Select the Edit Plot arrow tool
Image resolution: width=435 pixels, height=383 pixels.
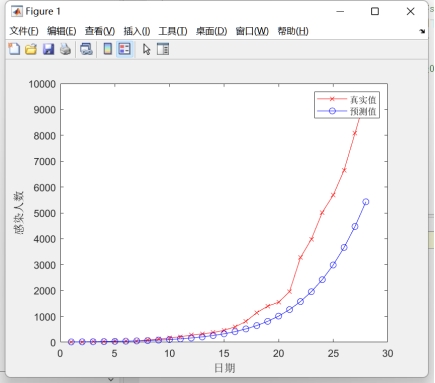click(x=146, y=49)
